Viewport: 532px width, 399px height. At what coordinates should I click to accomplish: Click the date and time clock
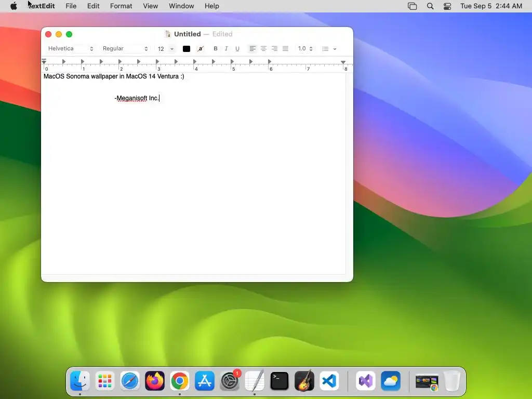[491, 6]
